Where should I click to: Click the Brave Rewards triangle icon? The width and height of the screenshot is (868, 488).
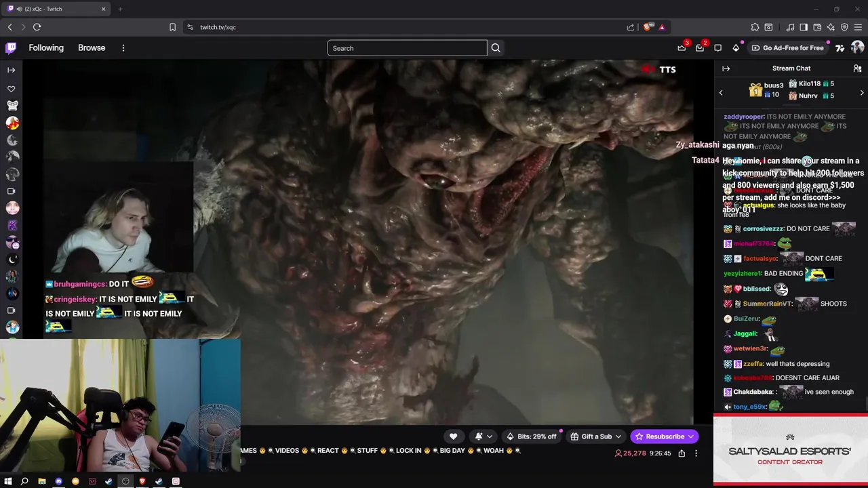coord(661,27)
